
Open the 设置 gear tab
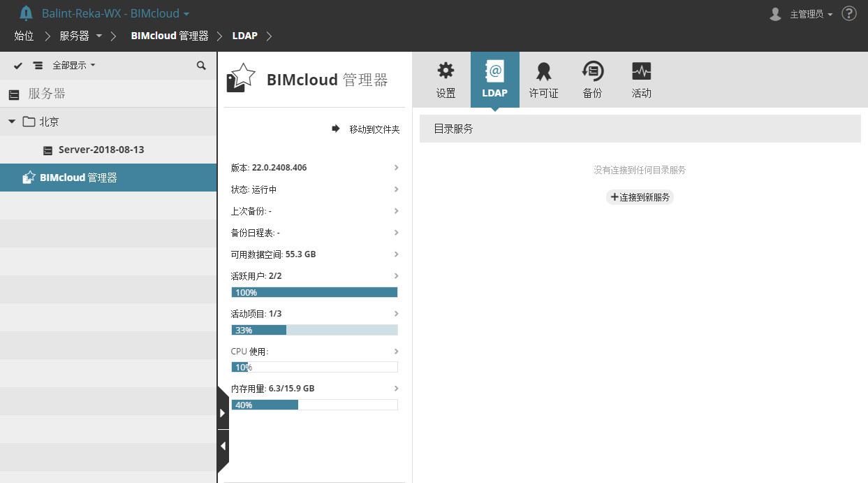click(446, 80)
